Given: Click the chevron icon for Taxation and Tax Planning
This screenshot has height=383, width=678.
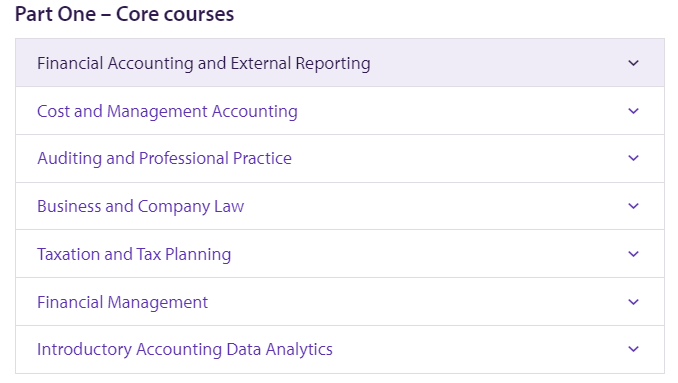Looking at the screenshot, I should (633, 254).
